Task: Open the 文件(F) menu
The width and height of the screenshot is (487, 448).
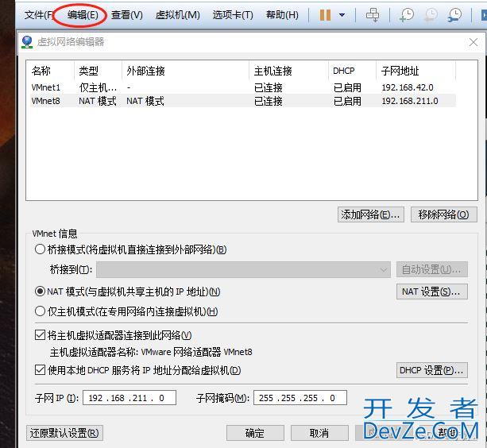Action: 38,14
